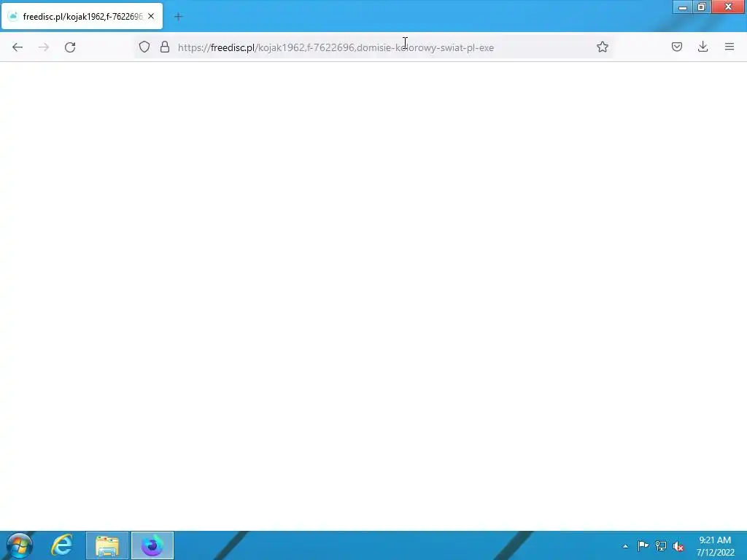Open the Firefox application menu
The height and width of the screenshot is (560, 747).
pos(729,47)
